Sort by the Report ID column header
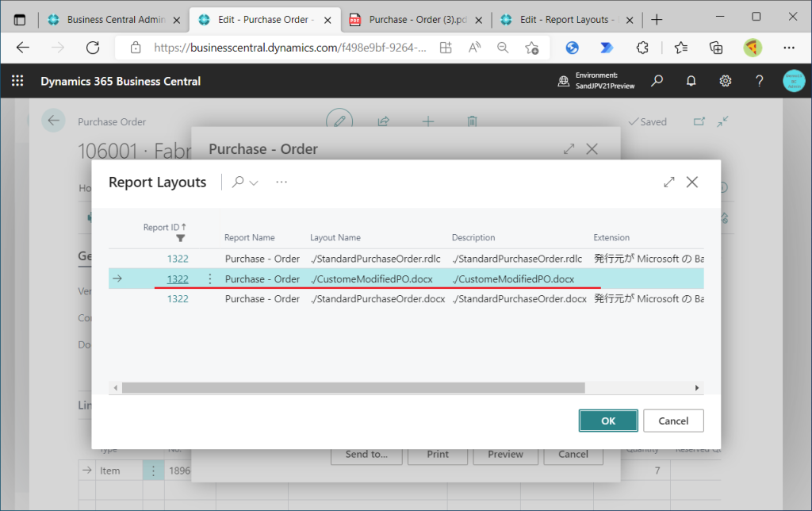812x511 pixels. (x=164, y=227)
